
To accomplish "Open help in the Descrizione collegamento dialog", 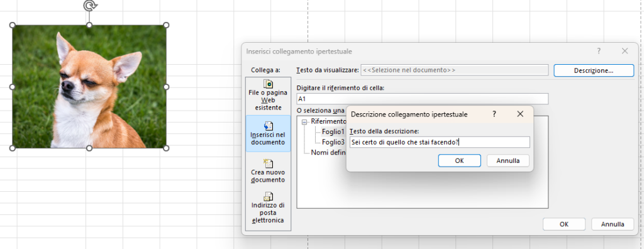I will pos(494,114).
